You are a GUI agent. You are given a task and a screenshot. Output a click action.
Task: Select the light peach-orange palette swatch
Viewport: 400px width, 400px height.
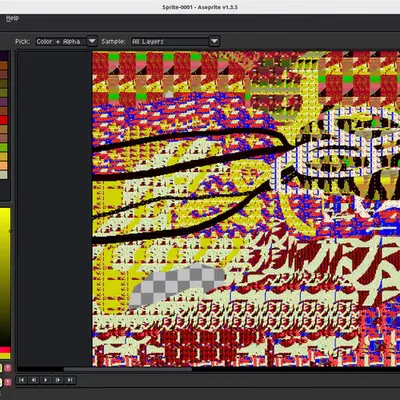tap(4, 166)
